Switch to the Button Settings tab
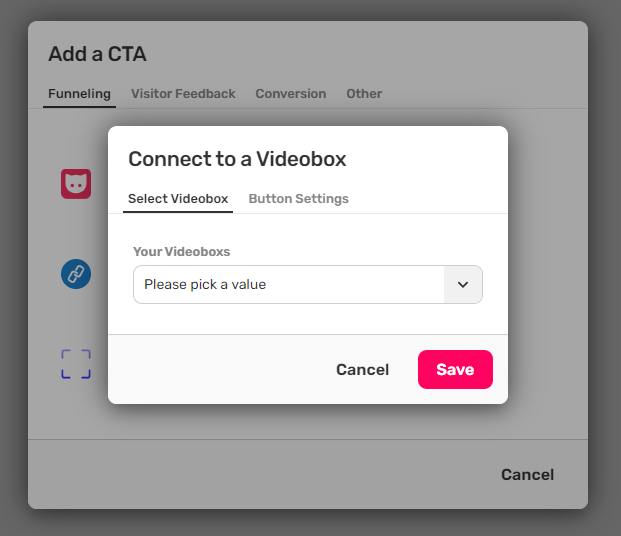 pos(298,199)
